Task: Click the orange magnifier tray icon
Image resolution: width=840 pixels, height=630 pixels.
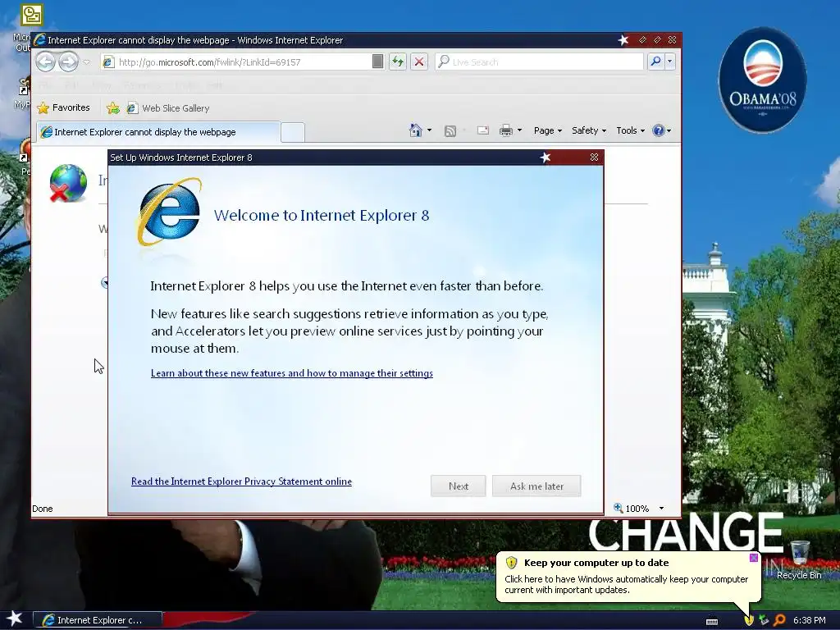Action: (780, 620)
